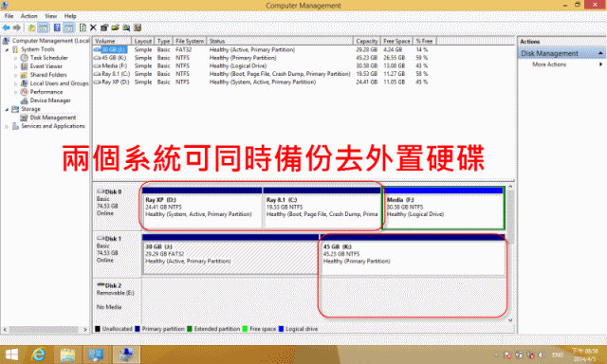Sort by the Free Space column header

pos(396,41)
